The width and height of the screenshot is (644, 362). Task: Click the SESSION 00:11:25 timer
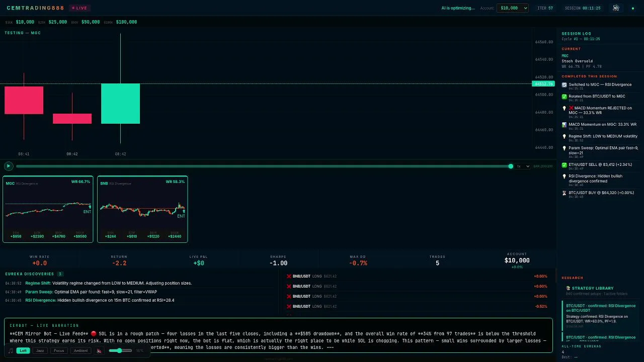tap(583, 8)
